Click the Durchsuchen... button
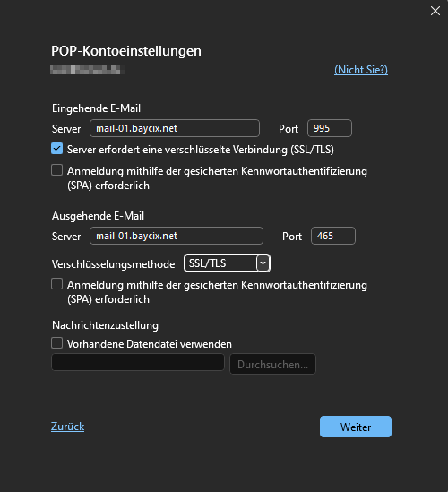Image resolution: width=448 pixels, height=492 pixels. 272,364
